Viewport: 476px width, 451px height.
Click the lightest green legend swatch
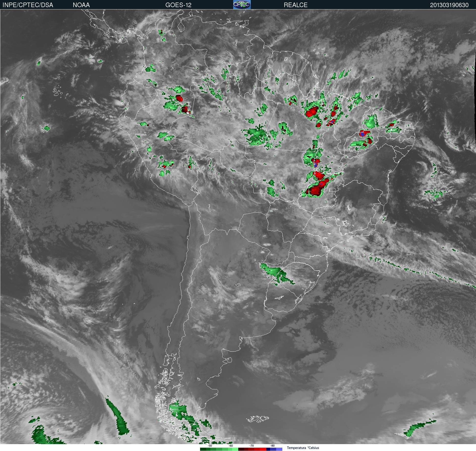tap(235, 449)
